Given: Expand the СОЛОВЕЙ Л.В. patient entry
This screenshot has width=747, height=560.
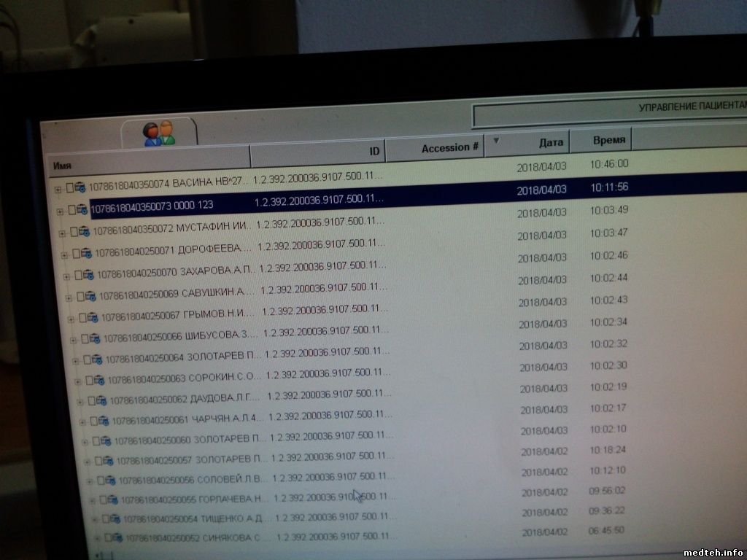Looking at the screenshot, I should click(x=90, y=481).
